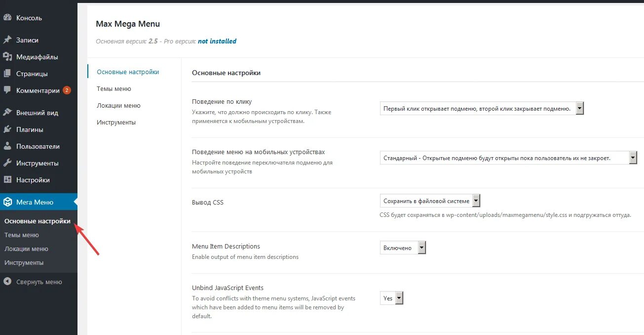Click the Страницы pages icon
This screenshot has height=335, width=644.
click(7, 74)
